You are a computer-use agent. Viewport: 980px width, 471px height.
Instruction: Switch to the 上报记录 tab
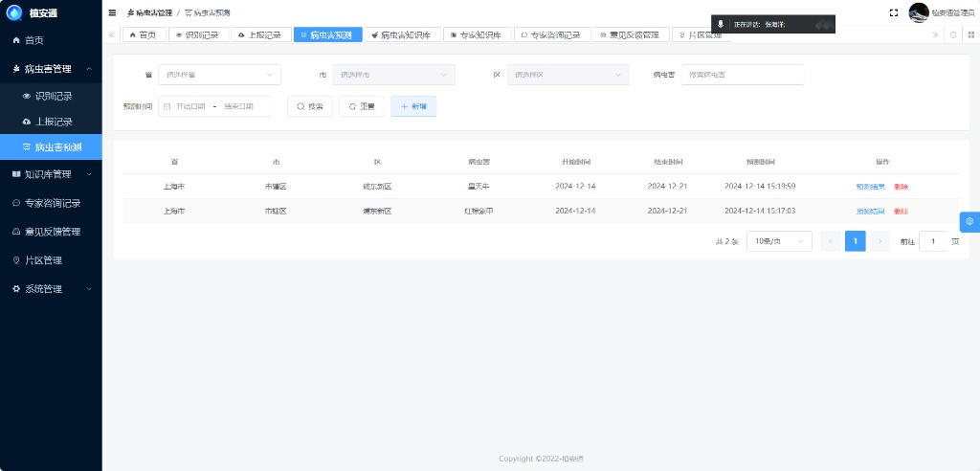click(261, 35)
